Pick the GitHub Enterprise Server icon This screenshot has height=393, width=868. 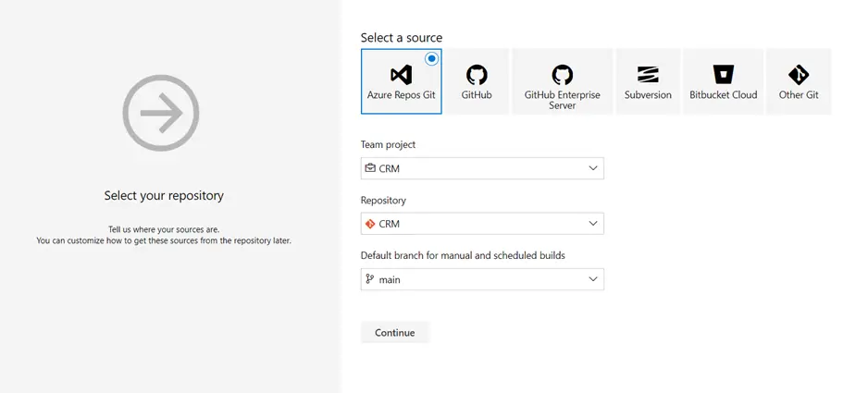tap(562, 75)
